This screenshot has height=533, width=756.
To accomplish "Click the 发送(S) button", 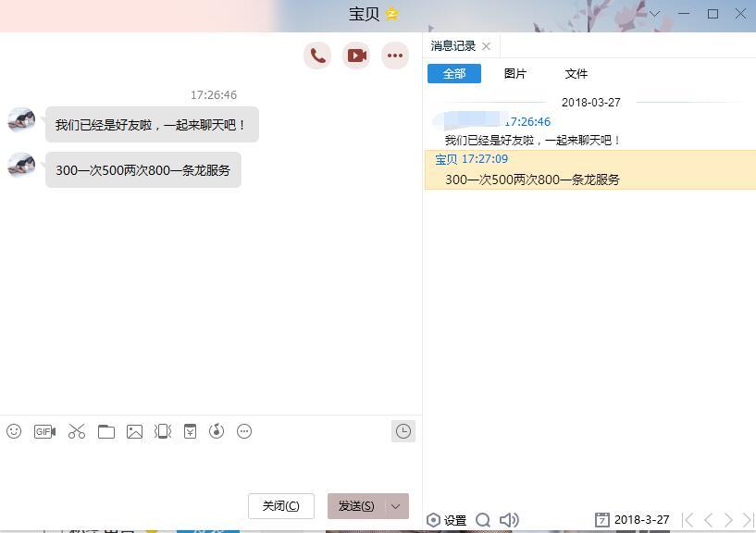I will pyautogui.click(x=356, y=506).
